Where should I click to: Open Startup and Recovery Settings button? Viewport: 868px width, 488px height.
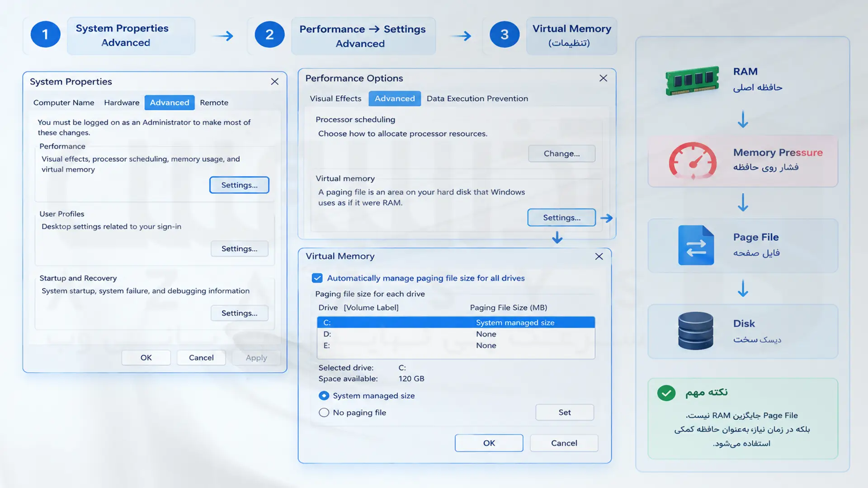click(239, 313)
